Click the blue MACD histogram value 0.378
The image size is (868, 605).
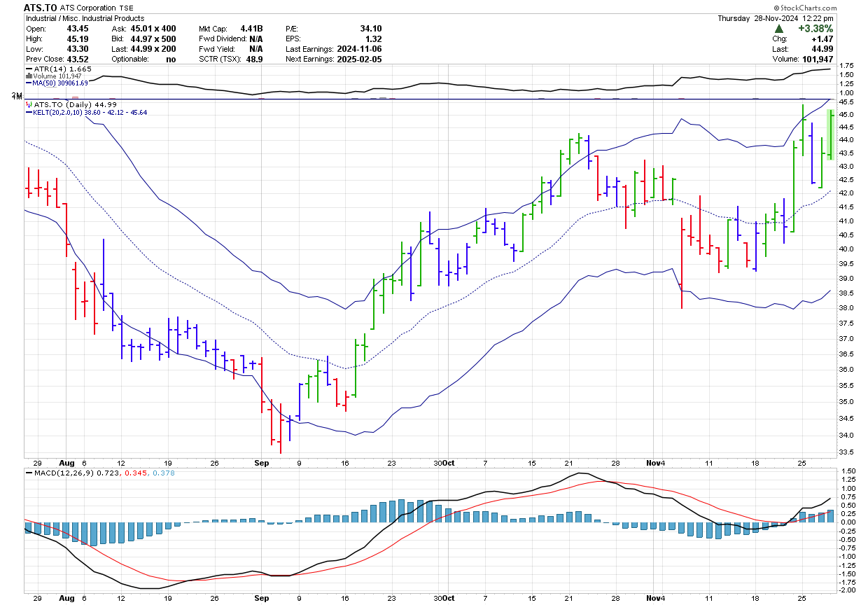click(163, 473)
